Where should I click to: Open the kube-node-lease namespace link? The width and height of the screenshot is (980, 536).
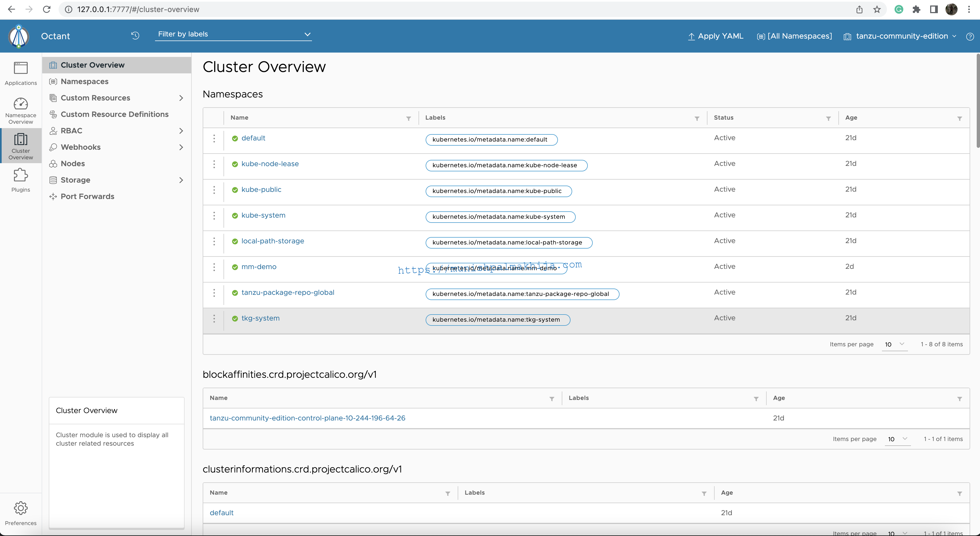pyautogui.click(x=270, y=164)
